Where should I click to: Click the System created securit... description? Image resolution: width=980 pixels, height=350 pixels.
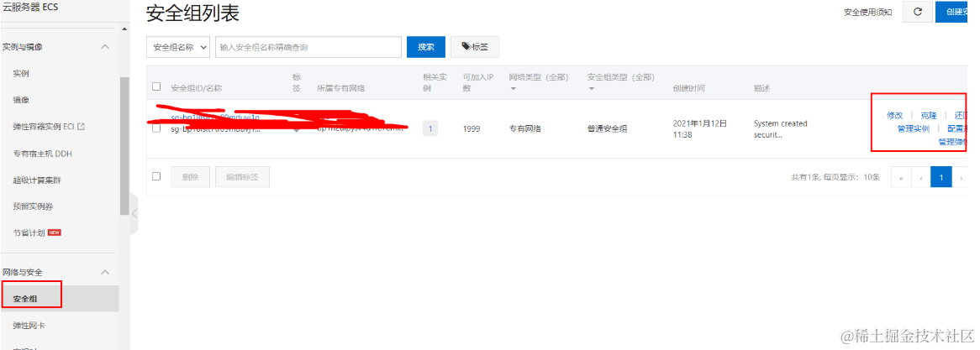(781, 128)
